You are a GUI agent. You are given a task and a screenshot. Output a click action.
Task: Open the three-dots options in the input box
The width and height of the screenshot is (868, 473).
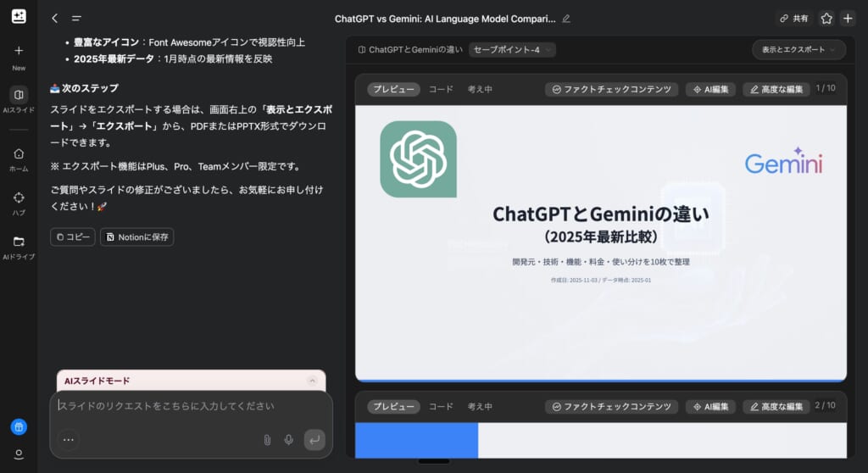click(69, 440)
